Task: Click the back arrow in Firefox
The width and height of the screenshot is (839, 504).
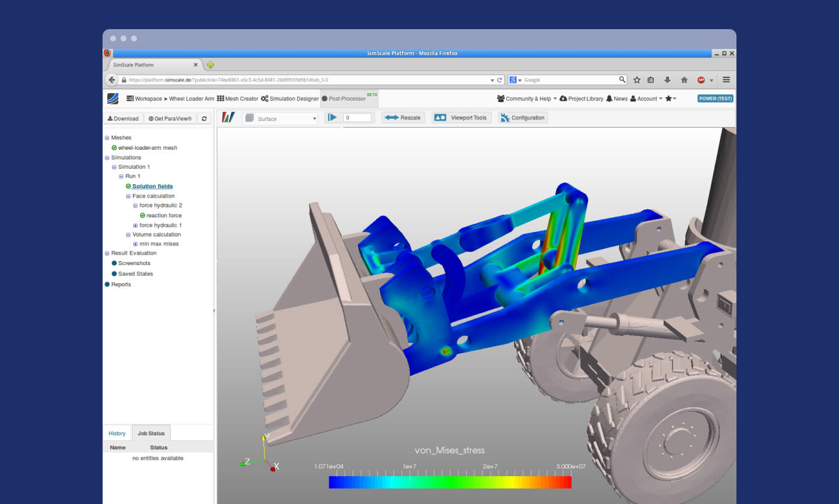Action: tap(111, 80)
